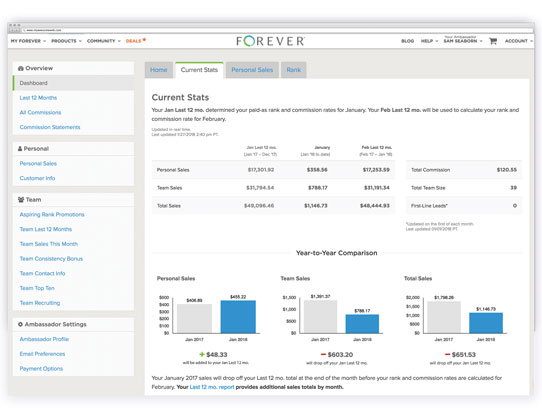Open Team Recruiting link
Viewport: 542px width, 411px height.
[40, 303]
